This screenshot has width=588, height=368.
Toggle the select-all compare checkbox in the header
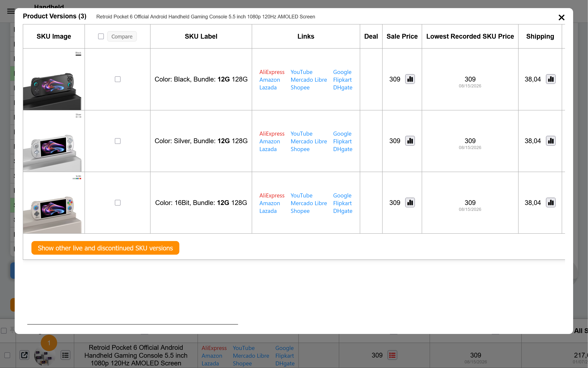[101, 36]
